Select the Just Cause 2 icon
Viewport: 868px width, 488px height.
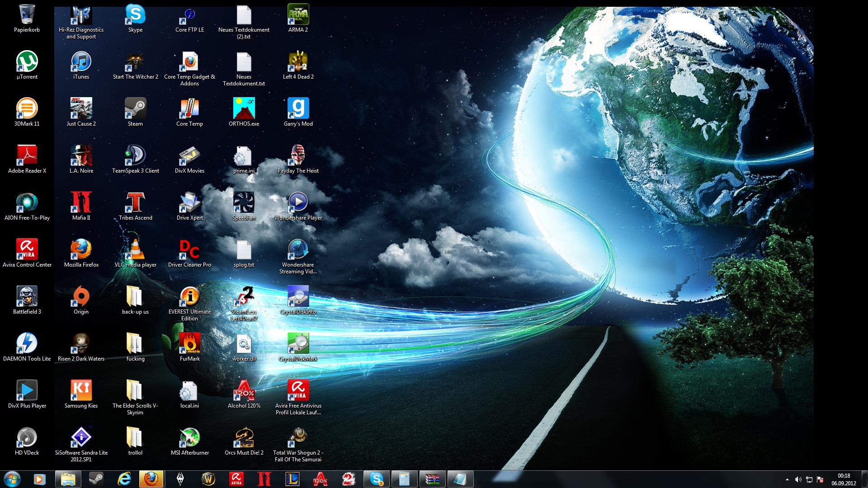(81, 112)
